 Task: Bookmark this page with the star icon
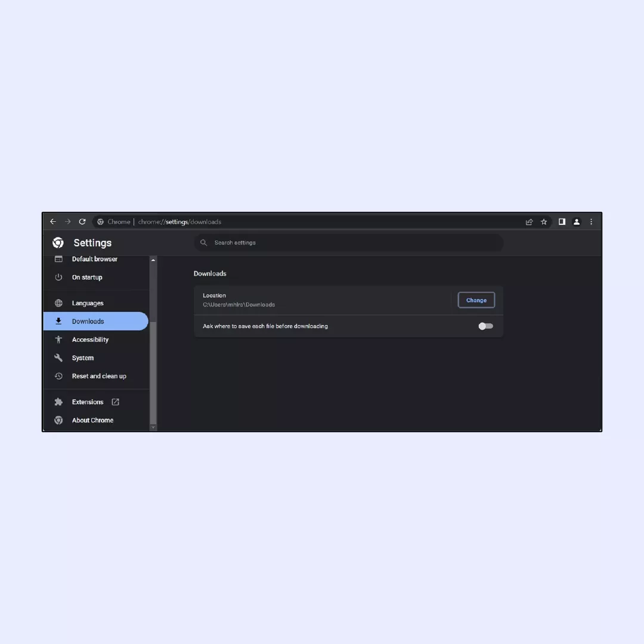[544, 222]
